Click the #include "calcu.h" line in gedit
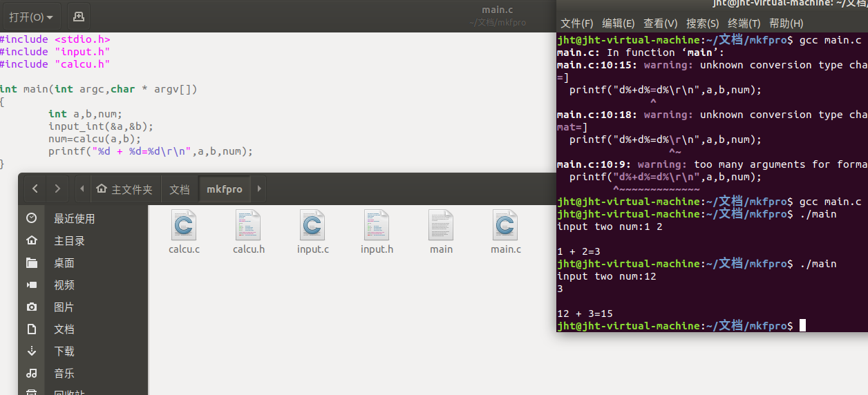Screen dimensions: 868x395 pos(55,64)
